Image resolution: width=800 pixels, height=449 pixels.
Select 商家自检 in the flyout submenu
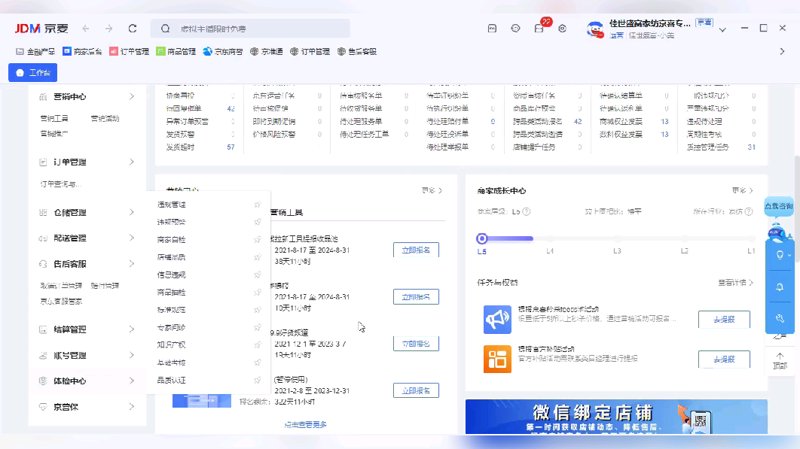pyautogui.click(x=171, y=239)
